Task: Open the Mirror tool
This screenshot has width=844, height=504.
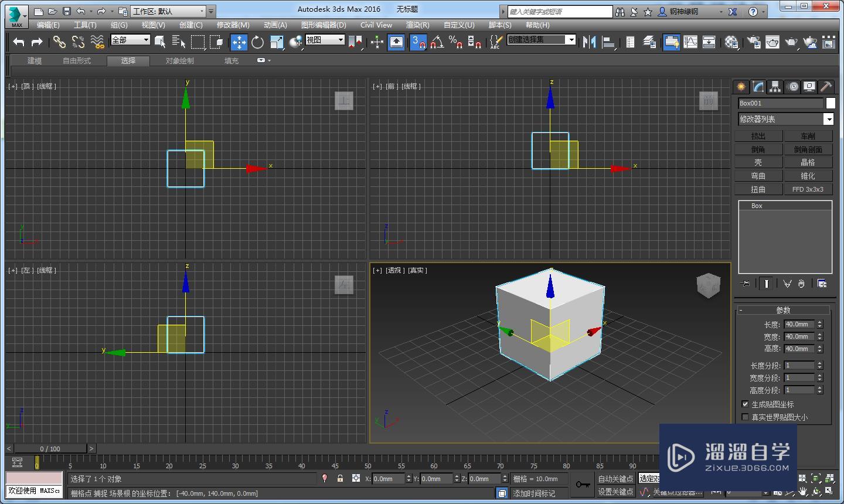Action: pyautogui.click(x=590, y=42)
